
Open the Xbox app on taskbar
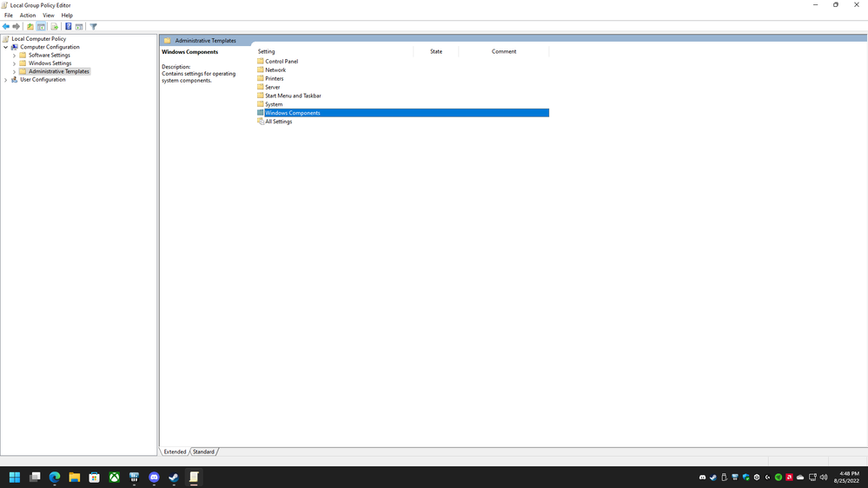[x=115, y=477]
